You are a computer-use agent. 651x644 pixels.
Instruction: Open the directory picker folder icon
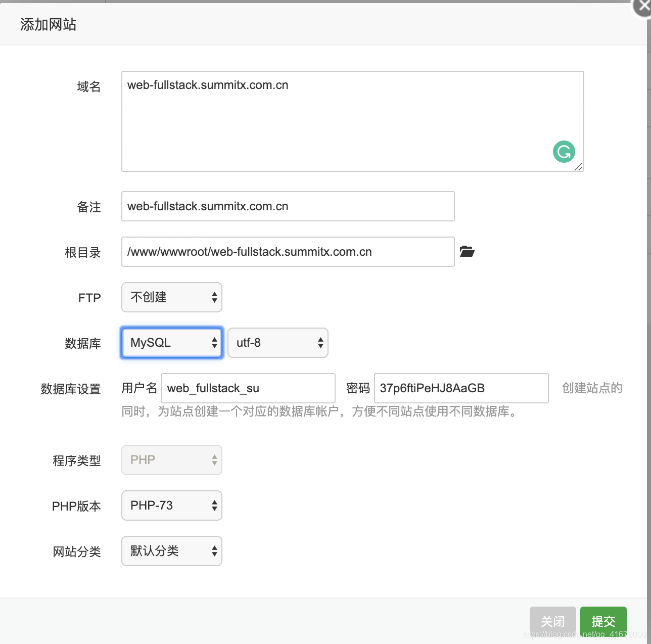[x=467, y=251]
